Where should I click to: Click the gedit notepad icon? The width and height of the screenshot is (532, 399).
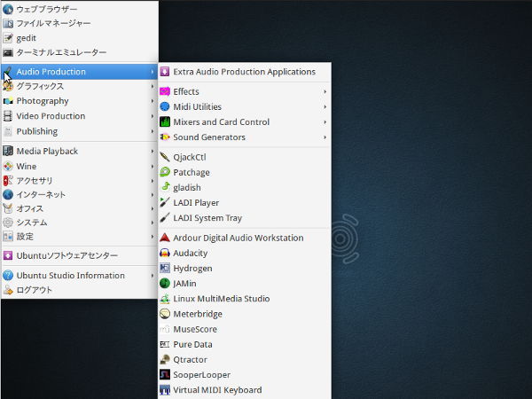[8, 38]
